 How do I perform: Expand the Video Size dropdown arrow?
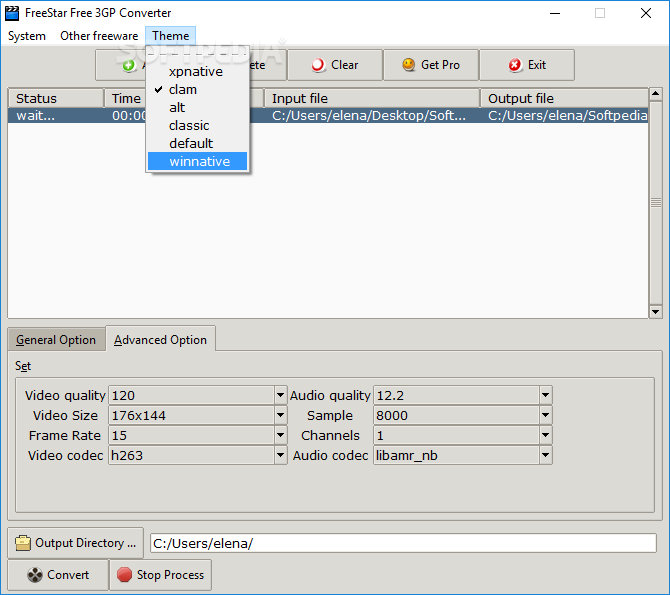coord(281,415)
